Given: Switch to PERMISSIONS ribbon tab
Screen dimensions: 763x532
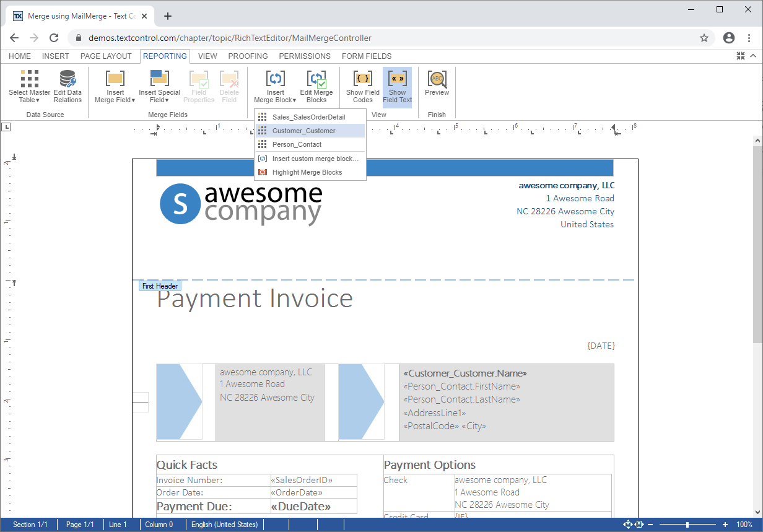Looking at the screenshot, I should (305, 56).
